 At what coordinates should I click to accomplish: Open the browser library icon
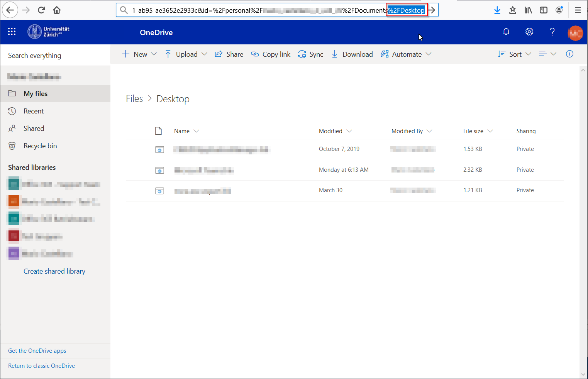(x=528, y=10)
